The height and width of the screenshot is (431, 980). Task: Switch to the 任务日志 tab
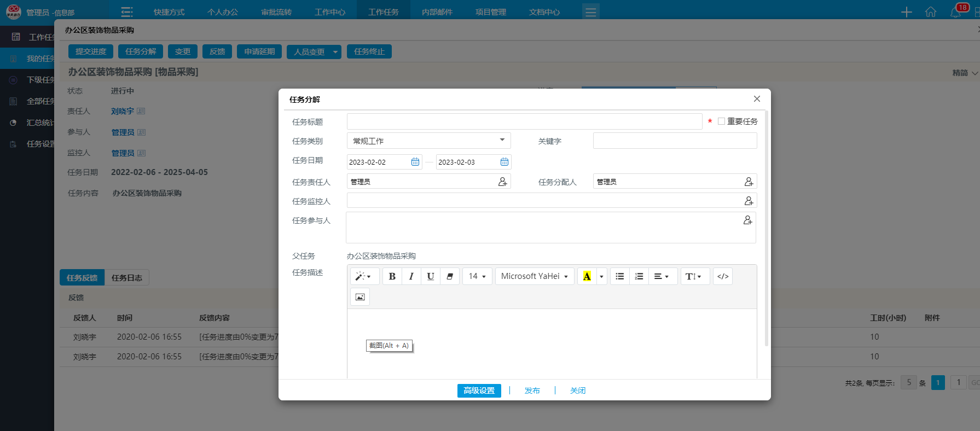pyautogui.click(x=127, y=278)
